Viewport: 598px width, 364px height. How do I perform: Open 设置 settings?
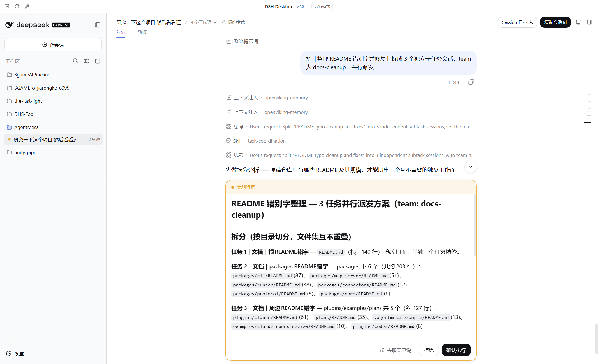coord(15,353)
